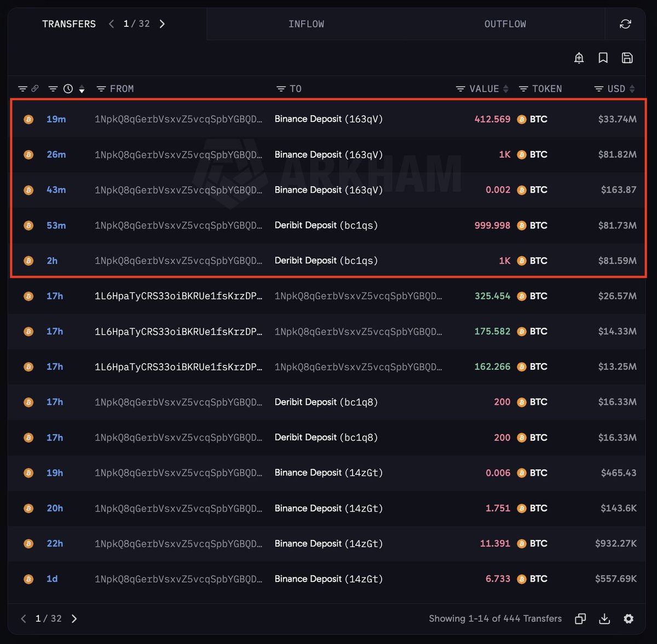The height and width of the screenshot is (644, 657).
Task: Click the 19m timestamp
Action: click(x=56, y=119)
